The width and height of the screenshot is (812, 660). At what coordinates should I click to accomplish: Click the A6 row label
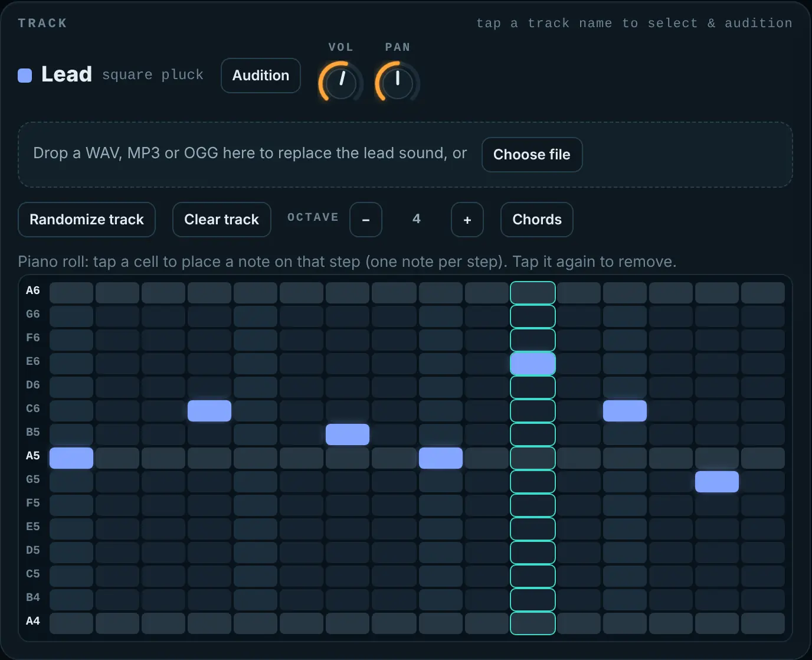tap(33, 290)
